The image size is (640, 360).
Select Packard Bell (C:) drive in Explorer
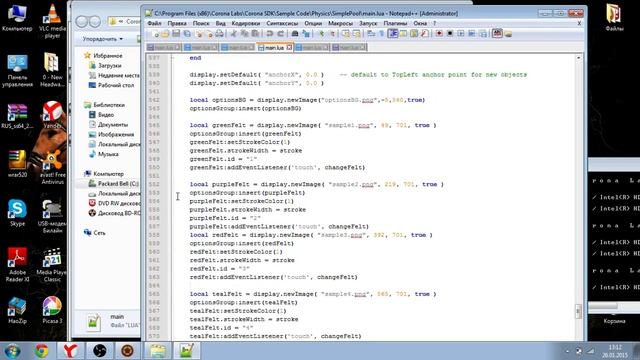coord(113,184)
